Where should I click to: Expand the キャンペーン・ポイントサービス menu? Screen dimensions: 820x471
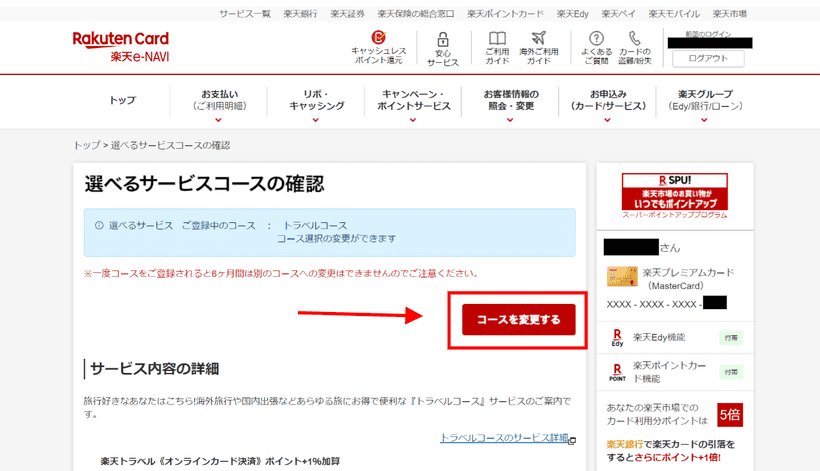(414, 107)
